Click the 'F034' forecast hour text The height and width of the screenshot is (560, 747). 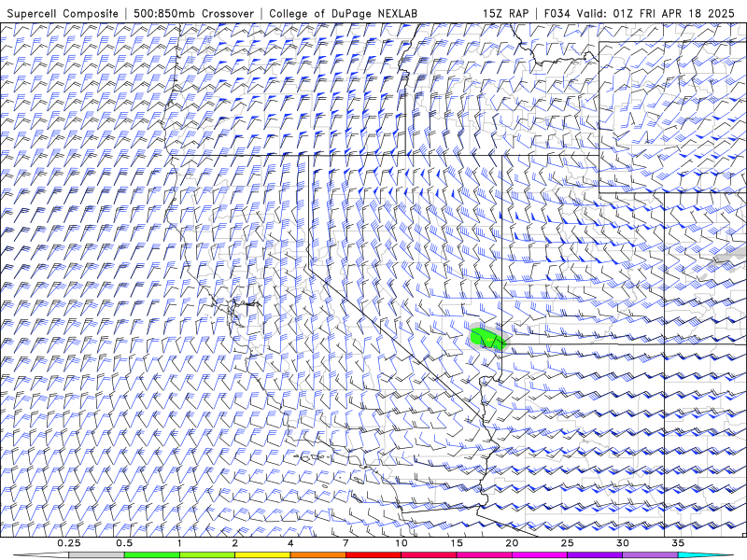(x=557, y=13)
